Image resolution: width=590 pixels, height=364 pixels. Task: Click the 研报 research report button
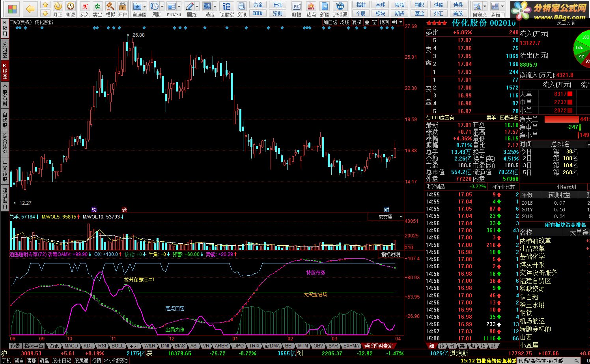(x=278, y=5)
